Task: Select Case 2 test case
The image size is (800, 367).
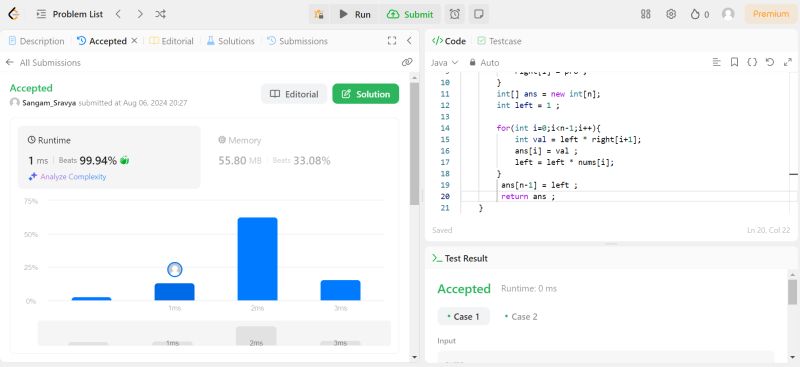Action: pyautogui.click(x=521, y=316)
